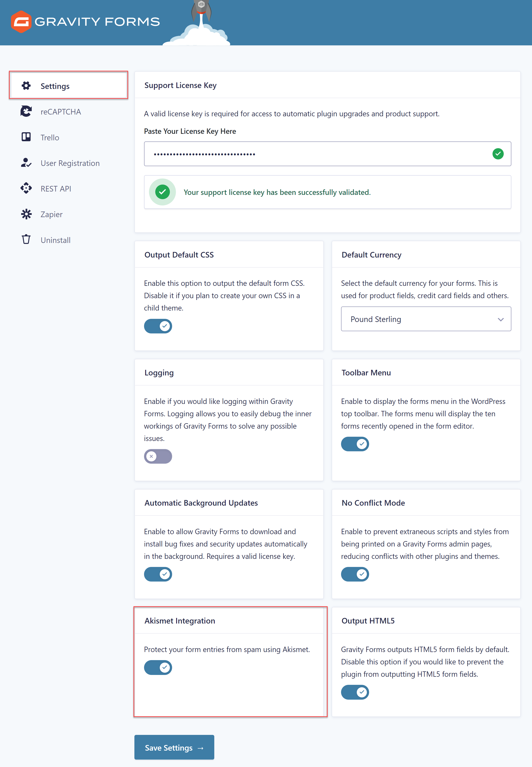
Task: Click the Save Settings button
Action: 174,747
